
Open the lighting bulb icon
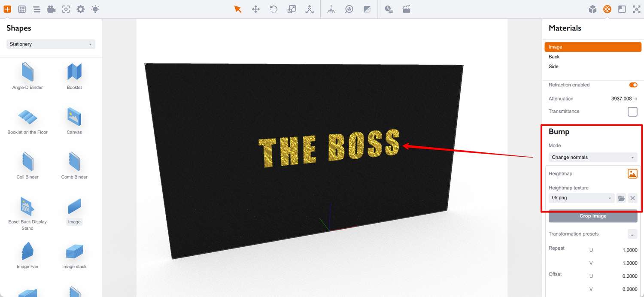point(95,9)
